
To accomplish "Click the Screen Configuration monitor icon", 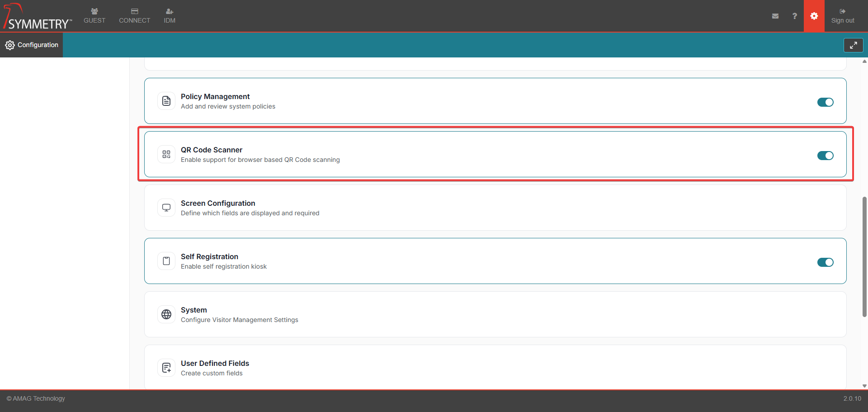I will tap(166, 208).
